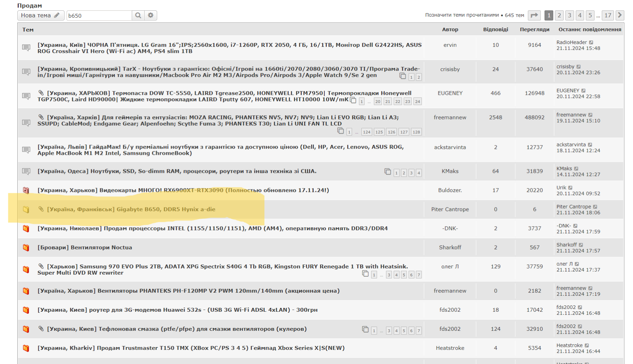Select current page 1 in pagination
Screen dimensions: 633x364
pyautogui.click(x=549, y=15)
